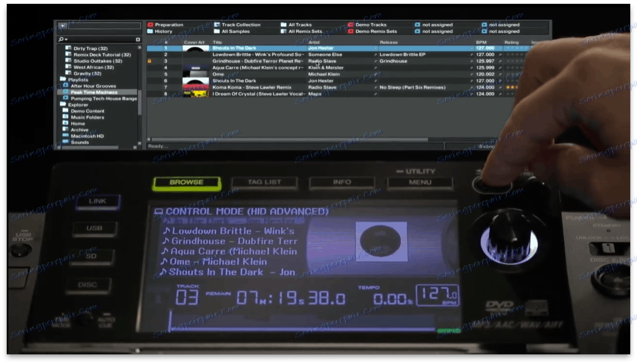Sort the track list by BPM column
The image size is (637, 364).
(x=481, y=43)
